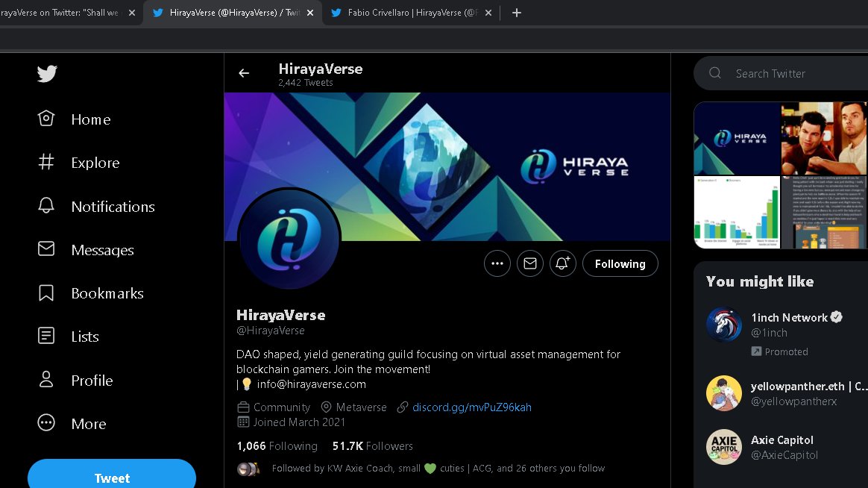This screenshot has height=488, width=868.
Task: Click the Axie Capitol avatar
Action: (724, 447)
